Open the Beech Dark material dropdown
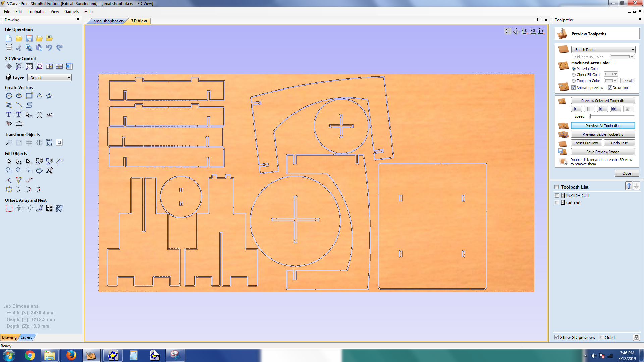The image size is (644, 362). [603, 50]
